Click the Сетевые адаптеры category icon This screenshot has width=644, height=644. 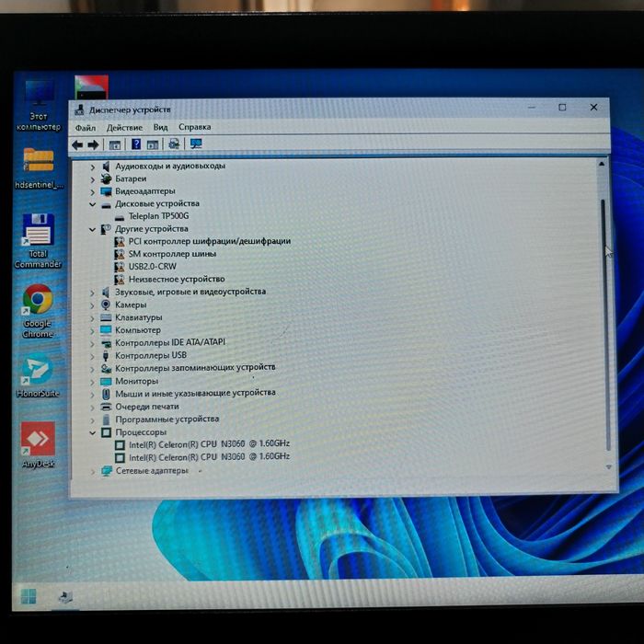click(107, 471)
